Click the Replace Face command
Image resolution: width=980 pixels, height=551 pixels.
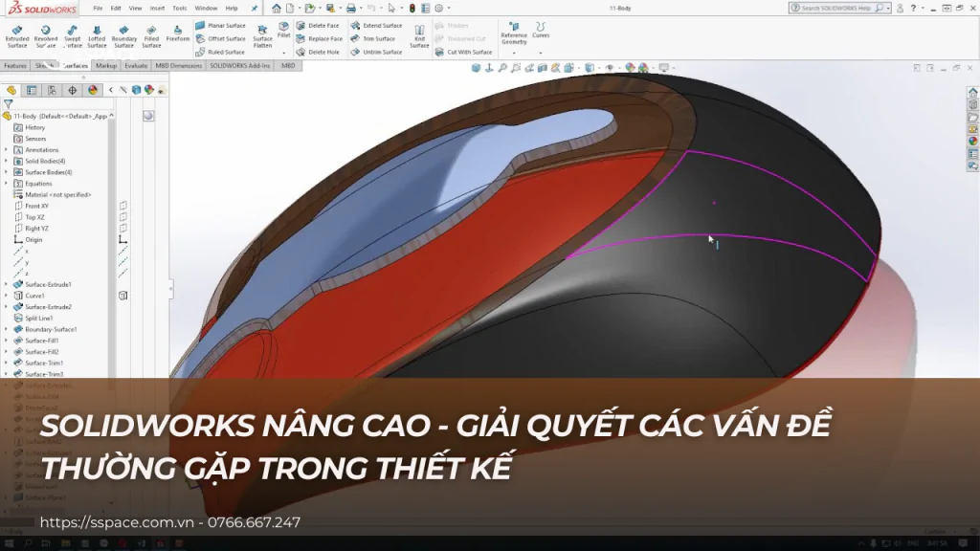320,38
